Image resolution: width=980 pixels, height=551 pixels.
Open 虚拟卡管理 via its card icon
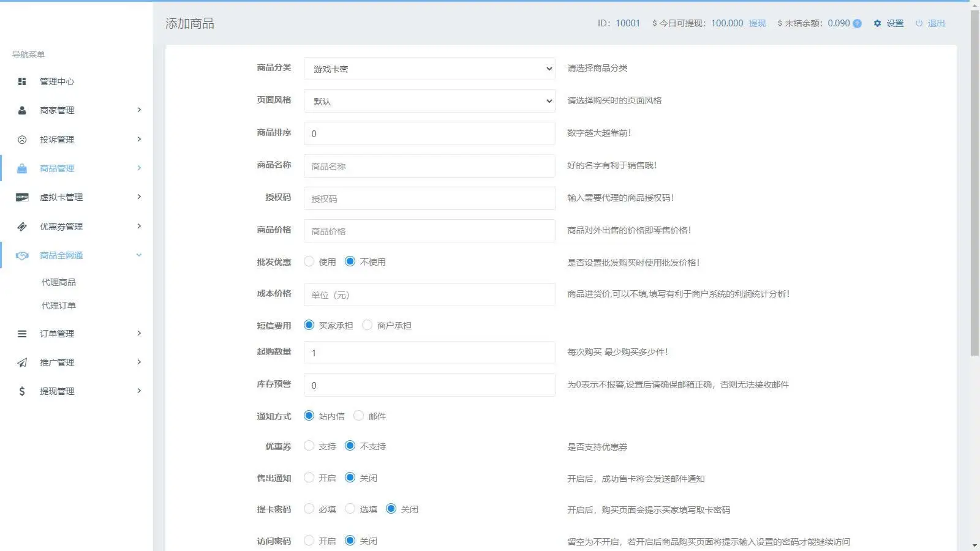pos(22,197)
